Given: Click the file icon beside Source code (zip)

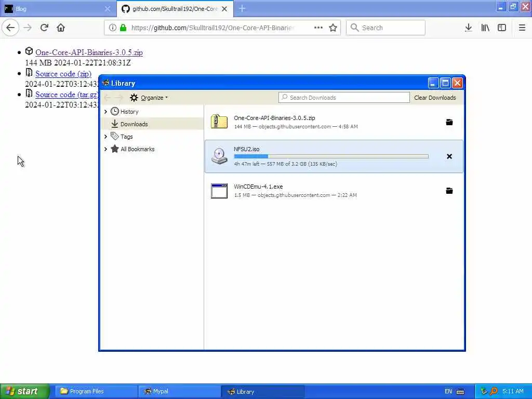Looking at the screenshot, I should click(29, 73).
